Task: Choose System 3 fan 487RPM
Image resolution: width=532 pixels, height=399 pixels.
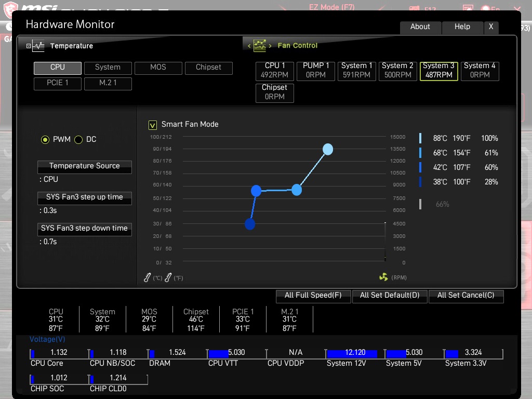Action: coord(438,71)
